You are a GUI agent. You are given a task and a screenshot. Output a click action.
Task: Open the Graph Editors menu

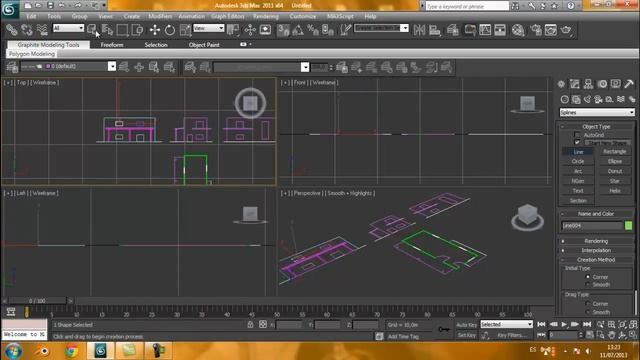228,16
